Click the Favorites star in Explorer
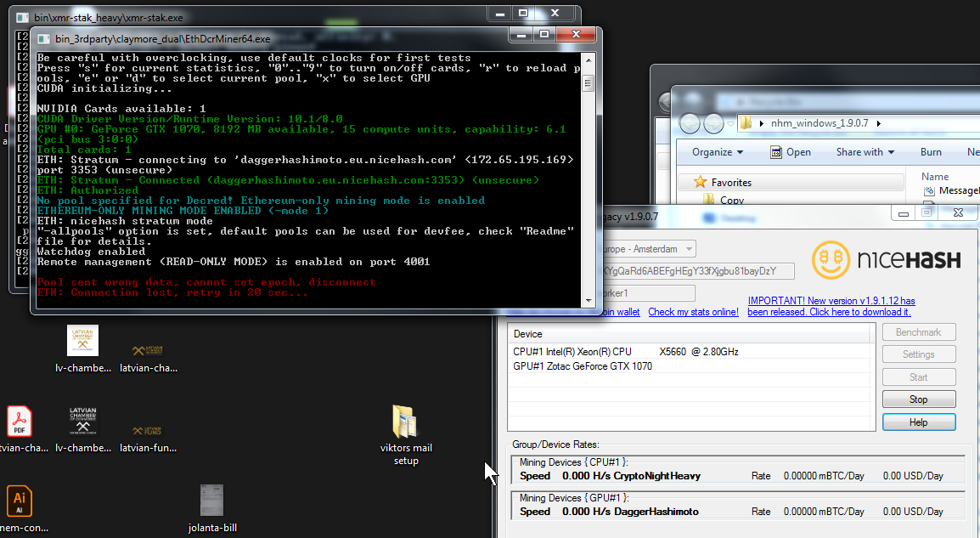980x538 pixels. point(701,182)
